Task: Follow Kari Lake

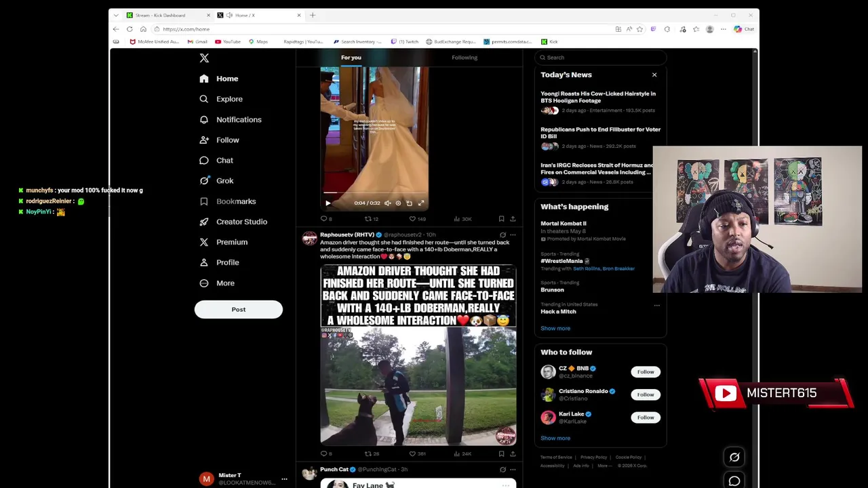Action: point(646,418)
